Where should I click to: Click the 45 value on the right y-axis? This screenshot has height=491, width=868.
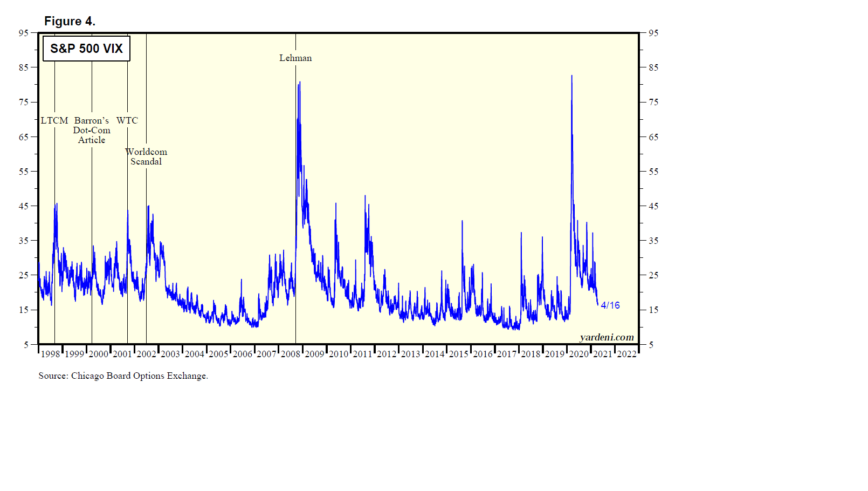(653, 206)
